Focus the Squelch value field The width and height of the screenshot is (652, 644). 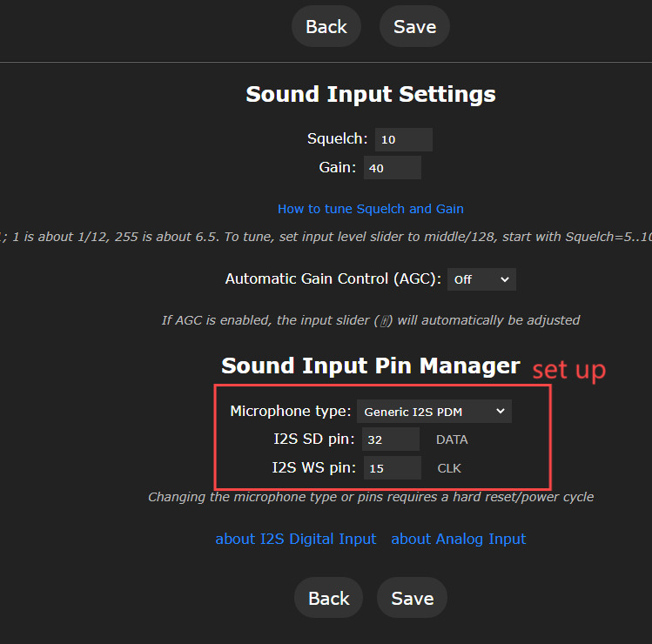point(403,139)
